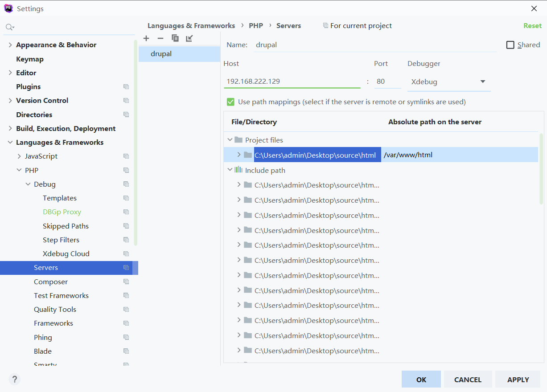
Task: Click the Host field with 192.168.222.129
Action: pos(292,82)
